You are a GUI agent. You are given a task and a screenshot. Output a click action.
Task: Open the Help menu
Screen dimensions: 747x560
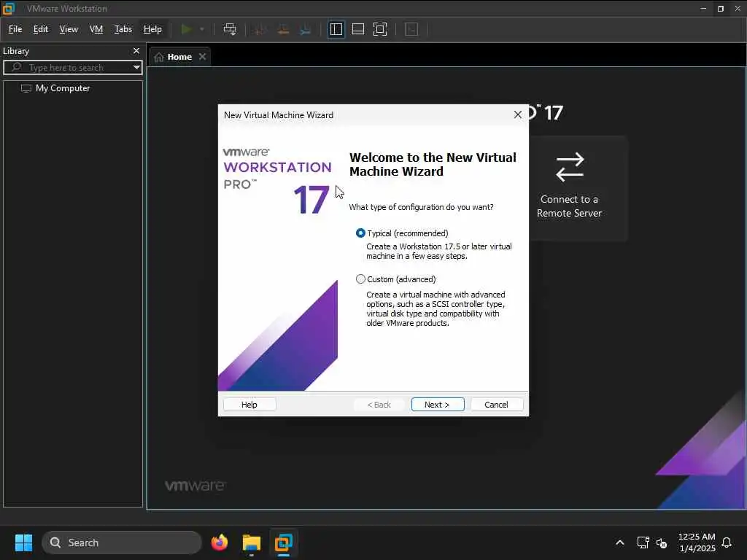click(152, 29)
